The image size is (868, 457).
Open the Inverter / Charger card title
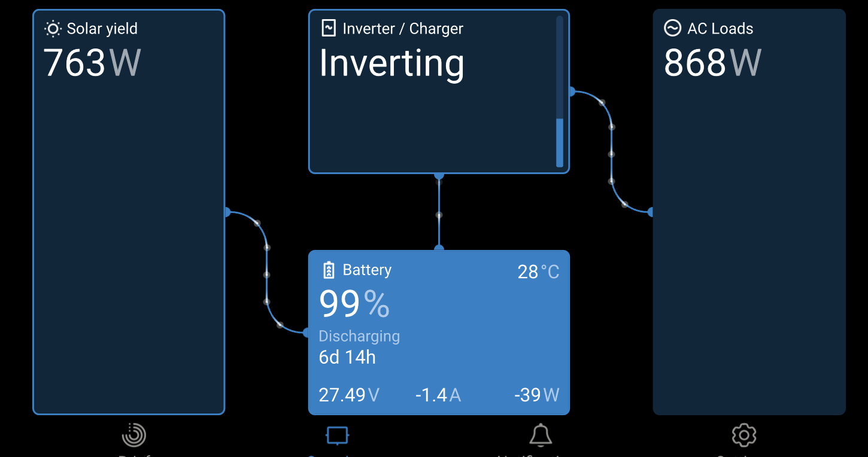point(403,29)
